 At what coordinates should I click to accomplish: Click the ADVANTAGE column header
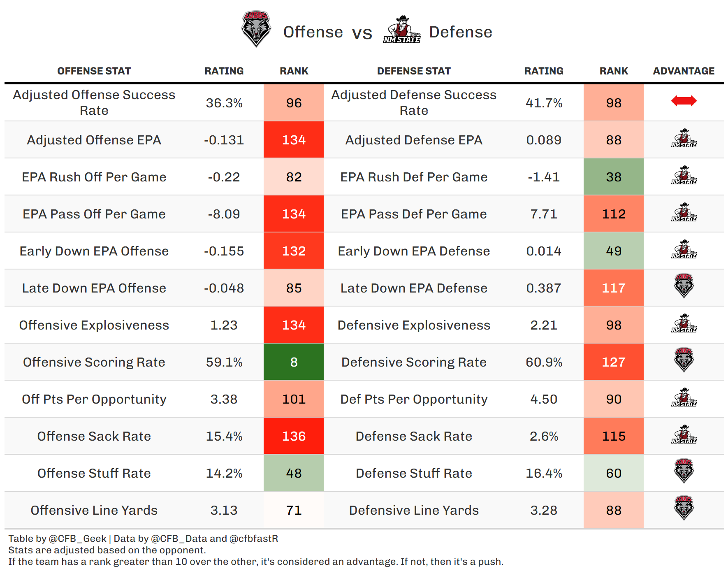click(684, 71)
